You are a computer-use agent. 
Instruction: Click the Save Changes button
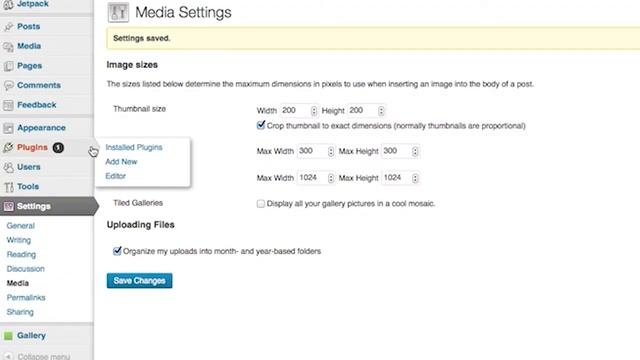pyautogui.click(x=140, y=280)
